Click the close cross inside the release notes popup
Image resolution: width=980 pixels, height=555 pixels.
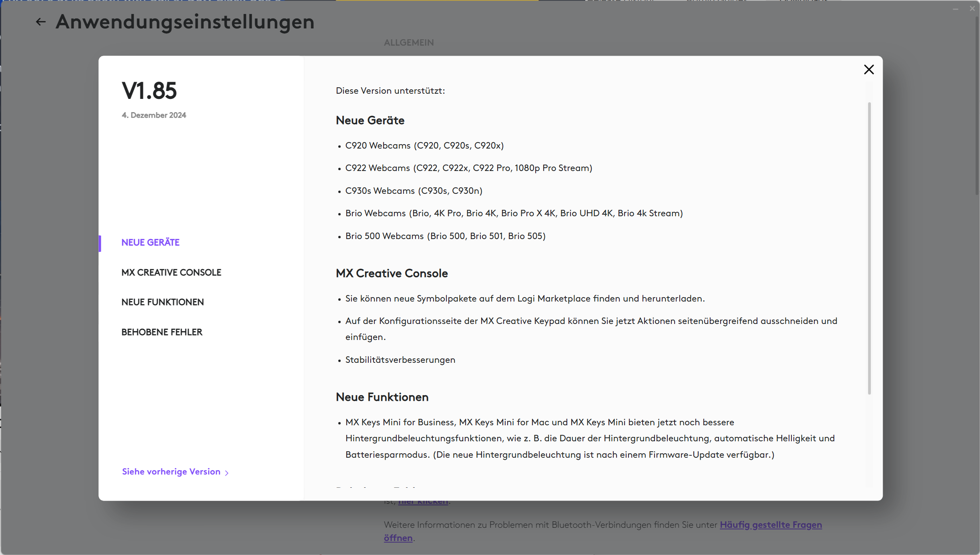tap(869, 69)
